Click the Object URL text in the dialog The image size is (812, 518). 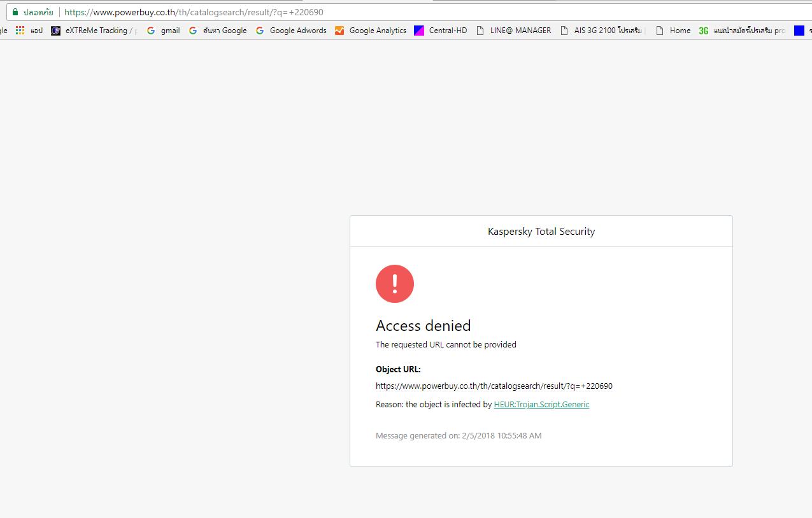[494, 386]
